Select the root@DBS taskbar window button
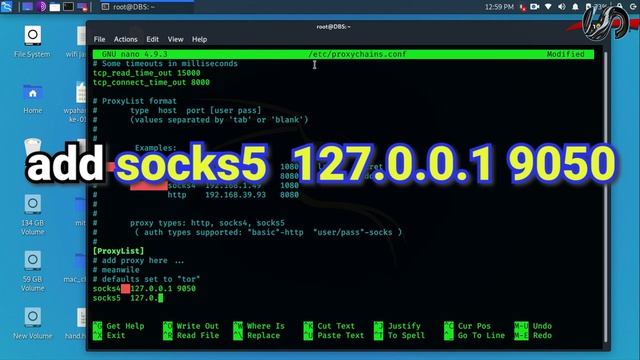 click(146, 7)
